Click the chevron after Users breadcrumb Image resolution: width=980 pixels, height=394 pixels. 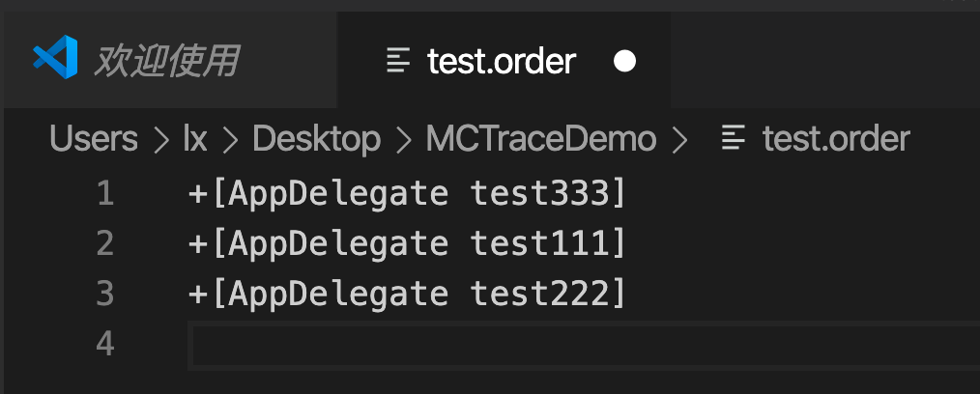pos(160,140)
